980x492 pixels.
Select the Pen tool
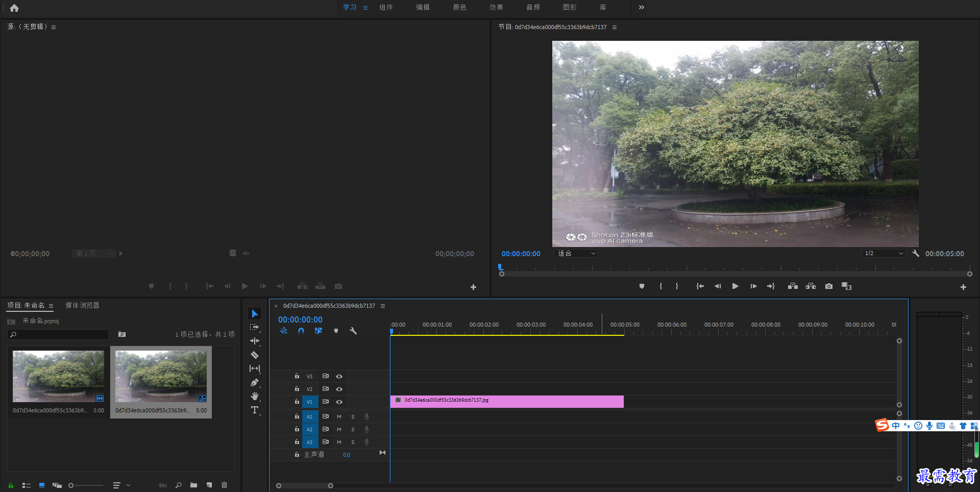pyautogui.click(x=255, y=382)
